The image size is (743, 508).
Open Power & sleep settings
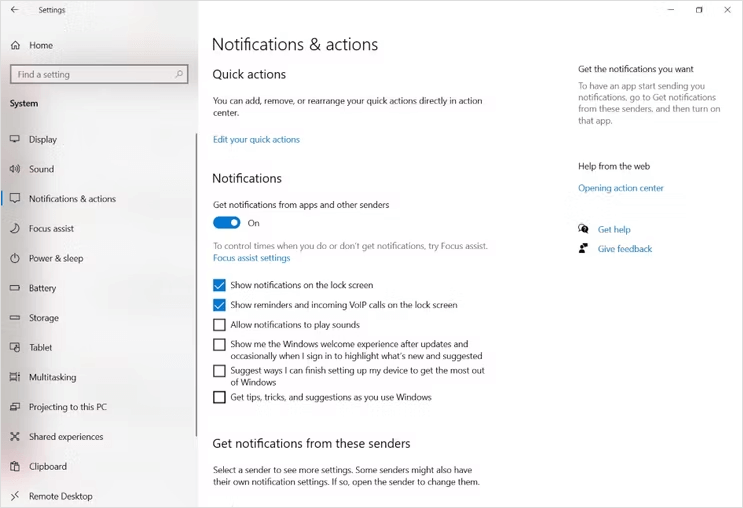56,258
